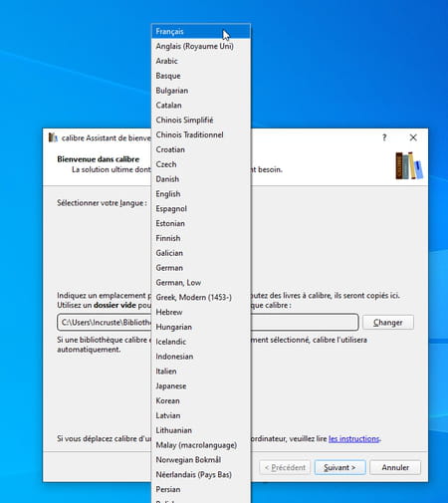Click the Changer button for library folder
Image resolution: width=448 pixels, height=503 pixels.
388,323
